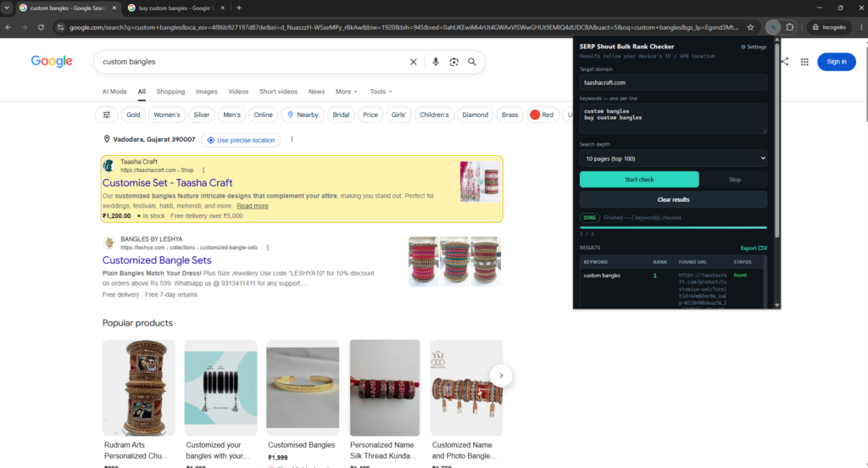The image size is (868, 468).
Task: Open more options for Taasha Craft result
Action: point(203,170)
